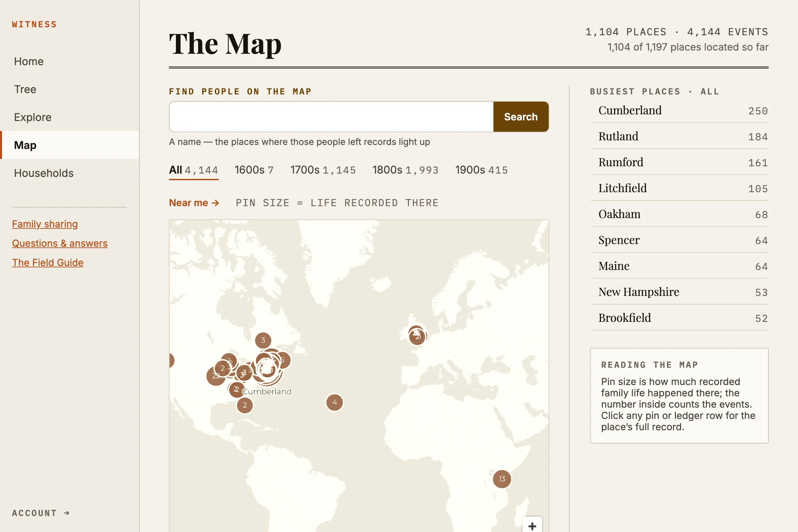Select Litchfield in busiest places
This screenshot has height=532, width=798.
[x=679, y=188]
